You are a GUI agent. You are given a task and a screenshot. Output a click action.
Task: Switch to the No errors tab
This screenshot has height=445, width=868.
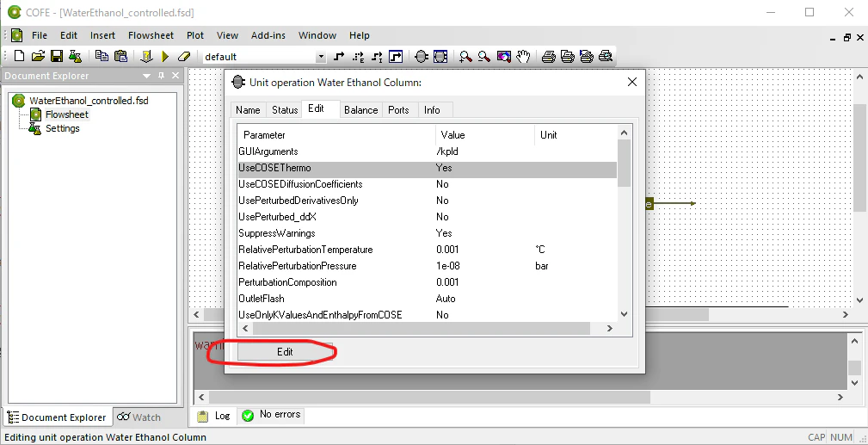tap(271, 415)
